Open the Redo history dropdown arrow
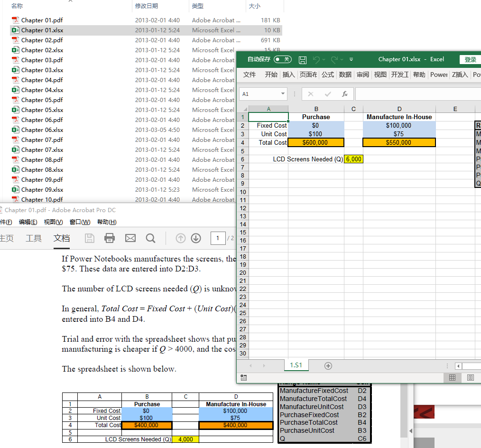The width and height of the screenshot is (481, 448). 342,59
